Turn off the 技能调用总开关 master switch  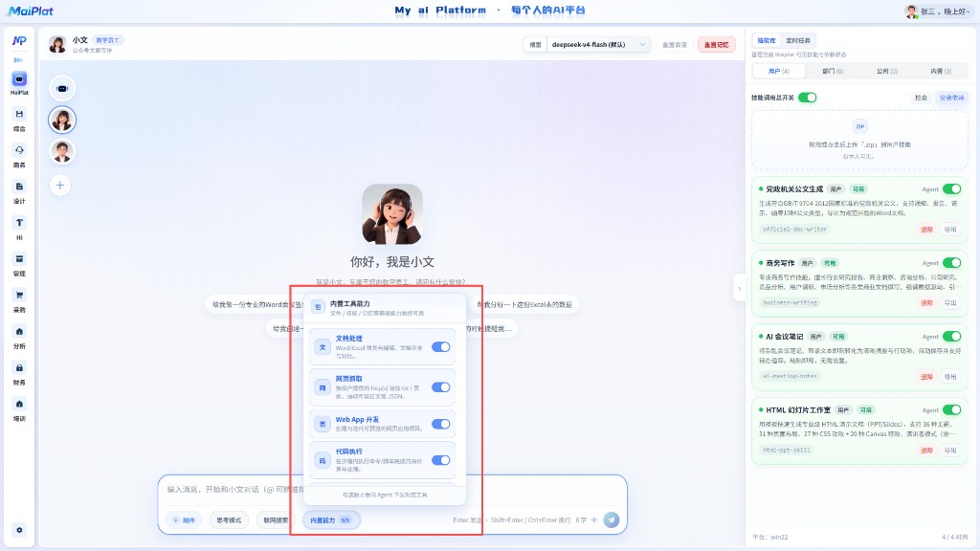point(808,98)
